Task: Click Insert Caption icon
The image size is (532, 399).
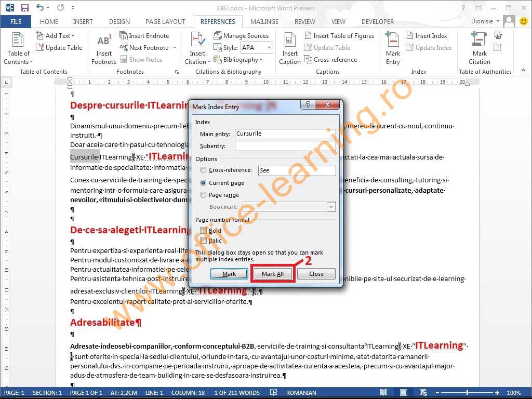Action: [x=290, y=48]
